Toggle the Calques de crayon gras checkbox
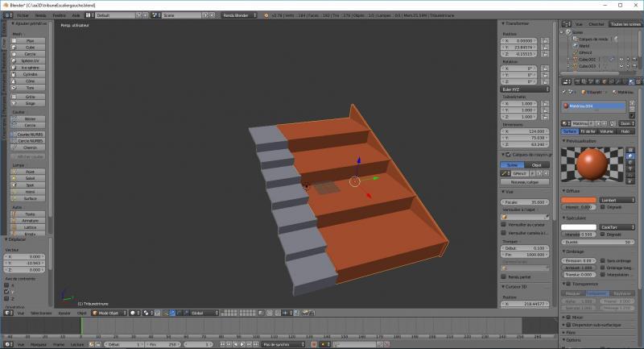Screen dimensions: 644x349 pyautogui.click(x=505, y=154)
